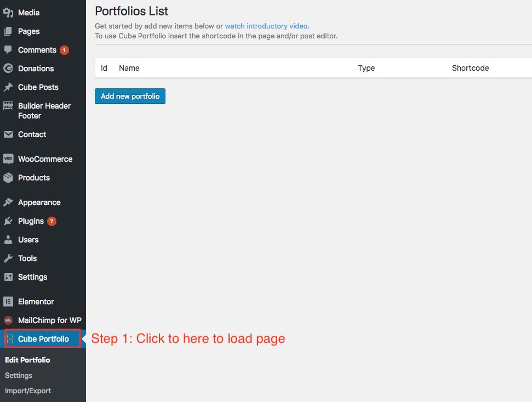
Task: Click the Cube Posts pin icon
Action: 8,87
